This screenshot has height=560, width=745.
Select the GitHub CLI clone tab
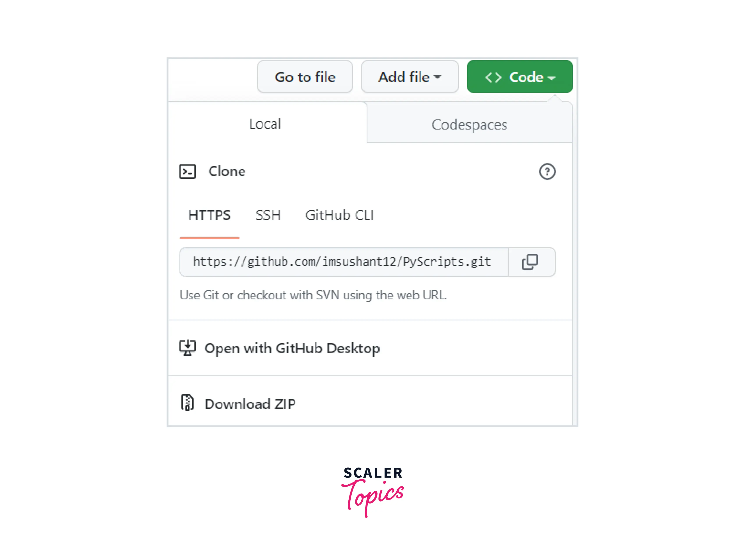tap(339, 215)
